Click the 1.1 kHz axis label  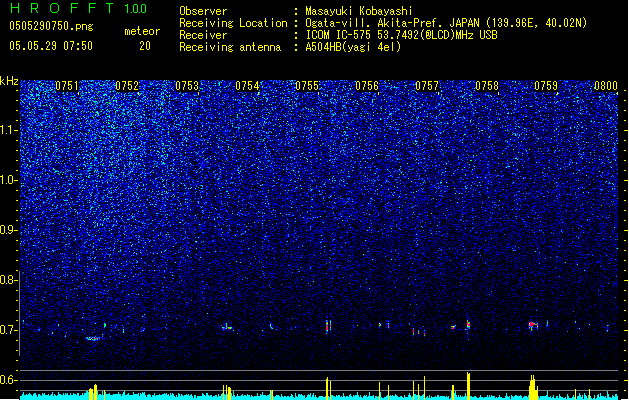pyautogui.click(x=9, y=130)
